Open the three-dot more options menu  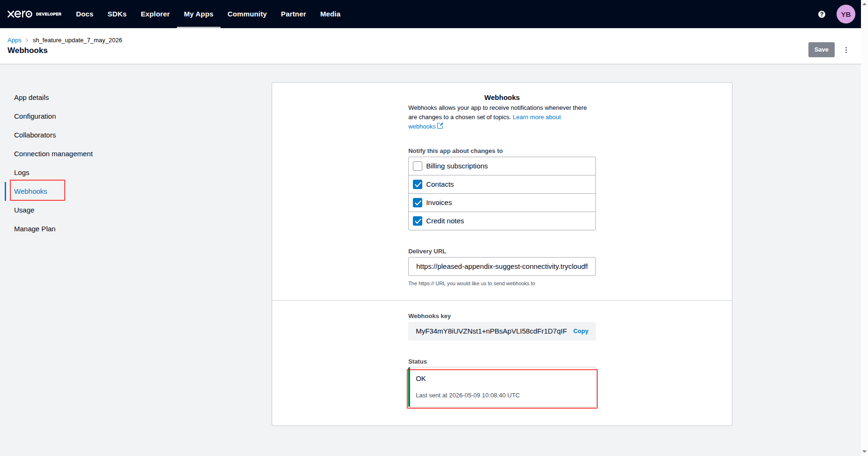click(846, 50)
